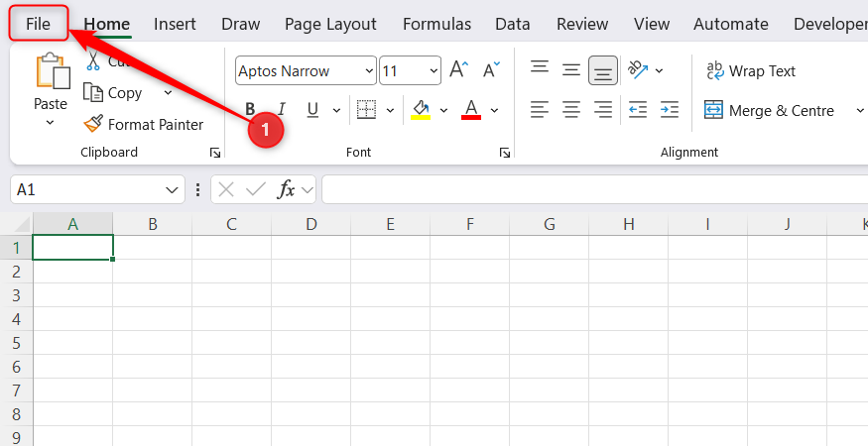
Task: Open the Automate tab
Action: [x=731, y=25]
